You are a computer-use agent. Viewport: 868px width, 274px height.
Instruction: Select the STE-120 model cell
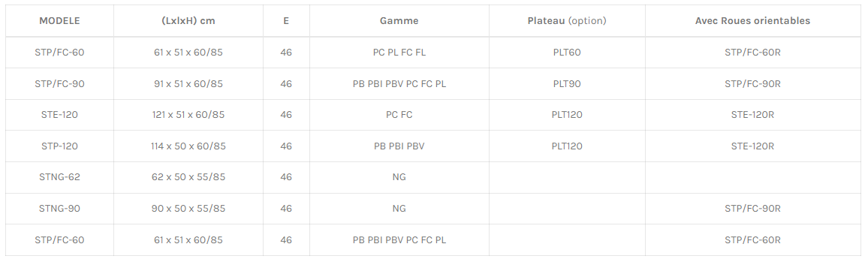59,115
